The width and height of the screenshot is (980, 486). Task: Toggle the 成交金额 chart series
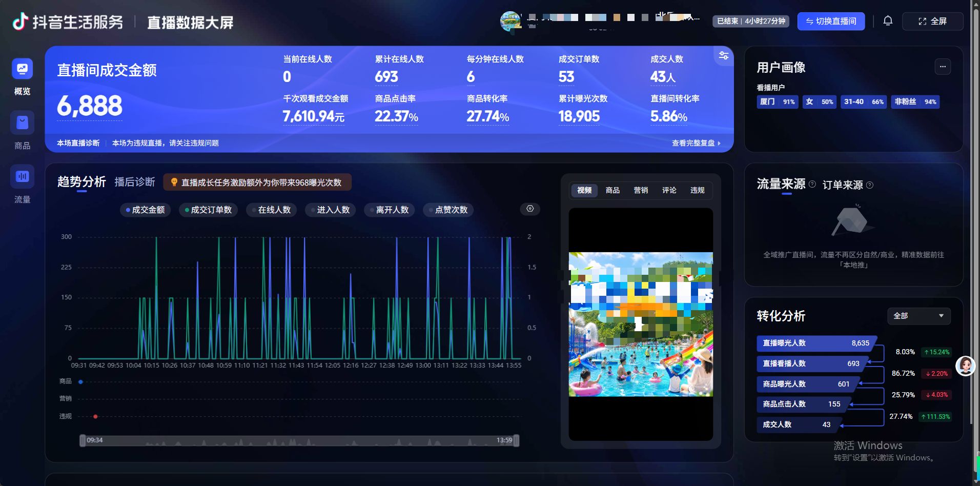(x=146, y=210)
